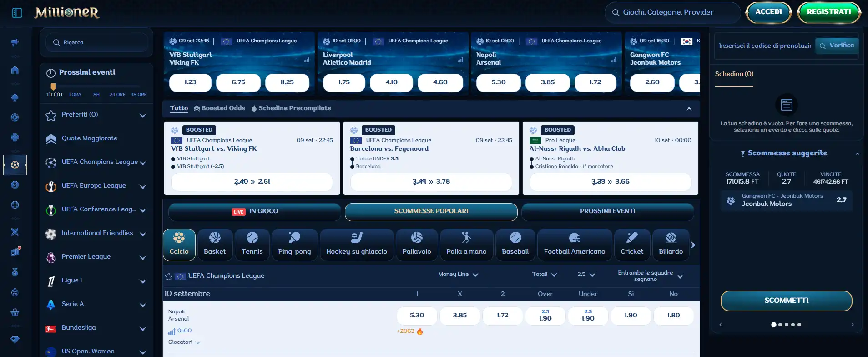Viewport: 868px width, 357px height.
Task: Expand UEFA Europa League in sidebar
Action: click(x=143, y=186)
